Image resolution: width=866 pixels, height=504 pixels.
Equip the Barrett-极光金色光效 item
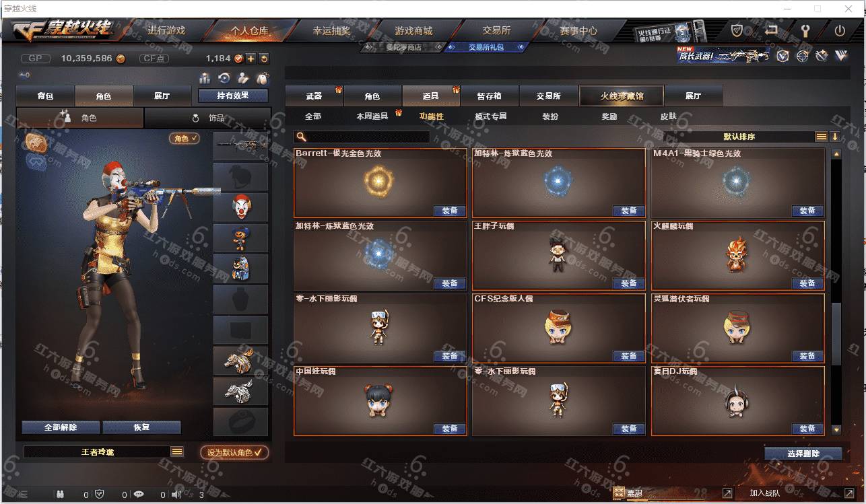click(x=450, y=211)
